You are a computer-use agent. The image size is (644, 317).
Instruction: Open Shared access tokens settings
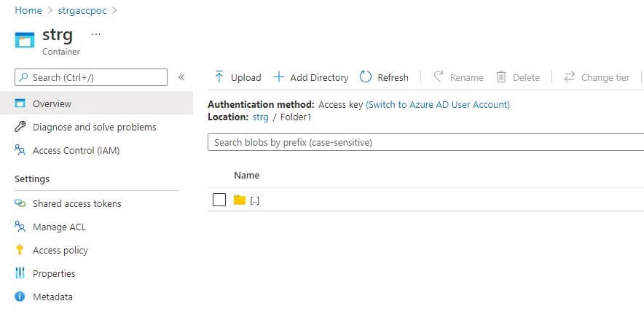[x=76, y=203]
